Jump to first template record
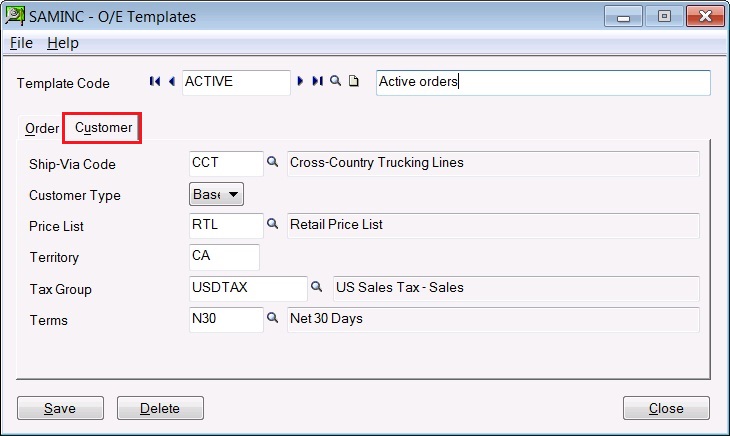Viewport: 730px width, 436px height. coord(155,81)
